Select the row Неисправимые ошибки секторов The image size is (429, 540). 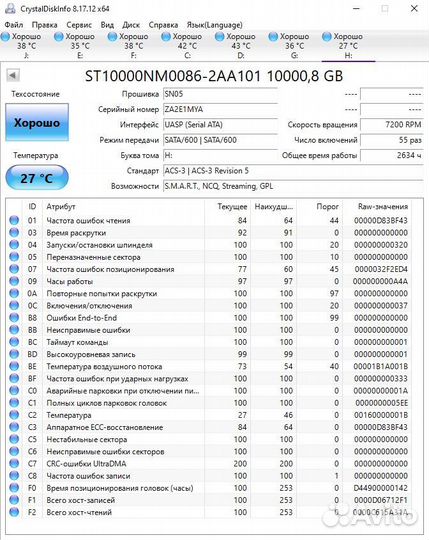pyautogui.click(x=209, y=451)
